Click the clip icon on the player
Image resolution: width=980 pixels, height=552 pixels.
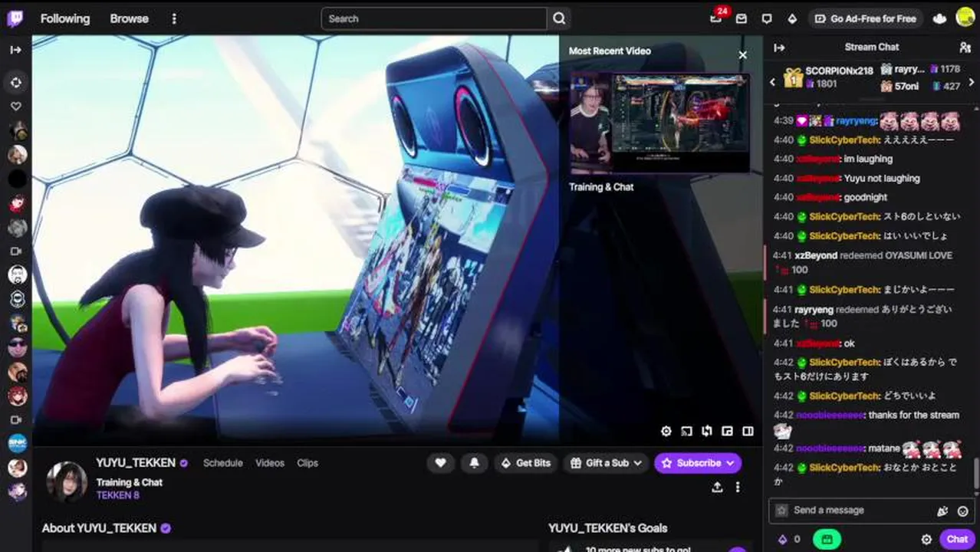click(707, 431)
